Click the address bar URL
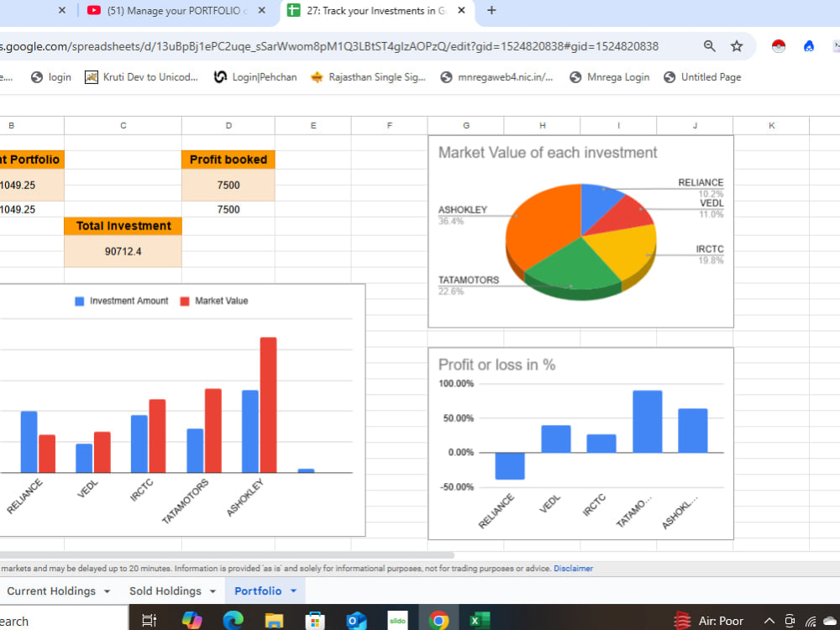The width and height of the screenshot is (840, 630). [x=329, y=46]
